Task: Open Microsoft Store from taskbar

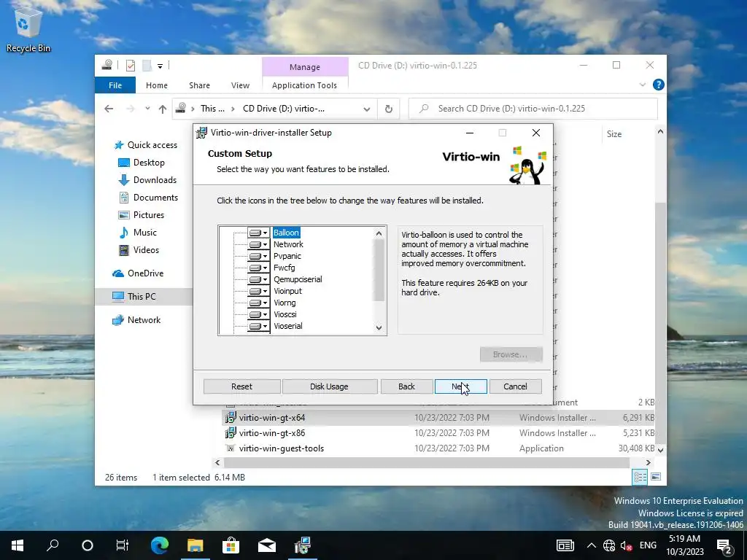Action: pyautogui.click(x=231, y=545)
